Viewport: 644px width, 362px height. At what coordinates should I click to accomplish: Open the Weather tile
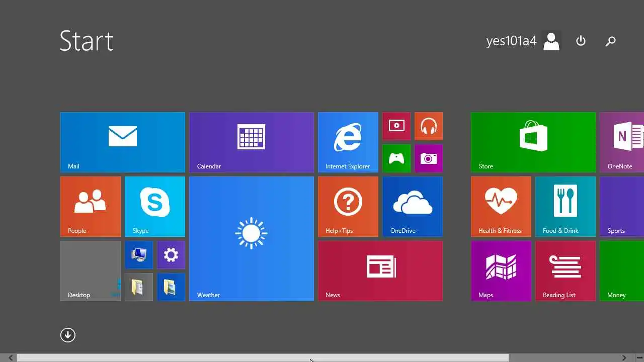pos(252,239)
